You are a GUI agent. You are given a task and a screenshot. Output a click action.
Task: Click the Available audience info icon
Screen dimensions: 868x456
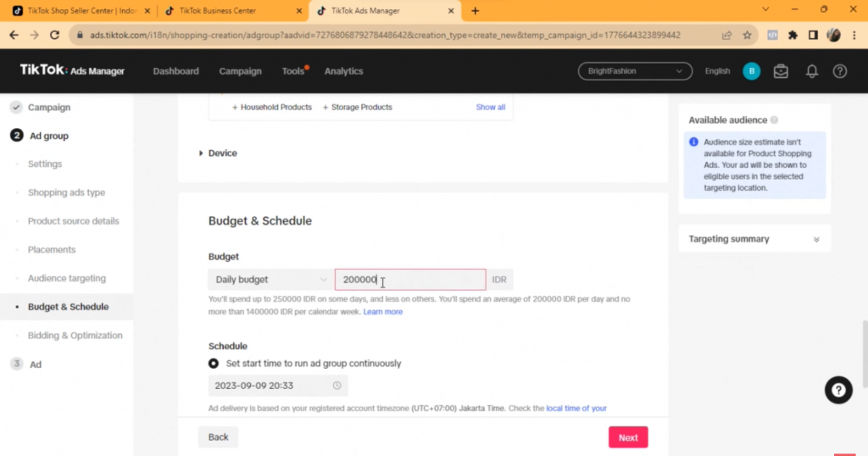point(775,120)
